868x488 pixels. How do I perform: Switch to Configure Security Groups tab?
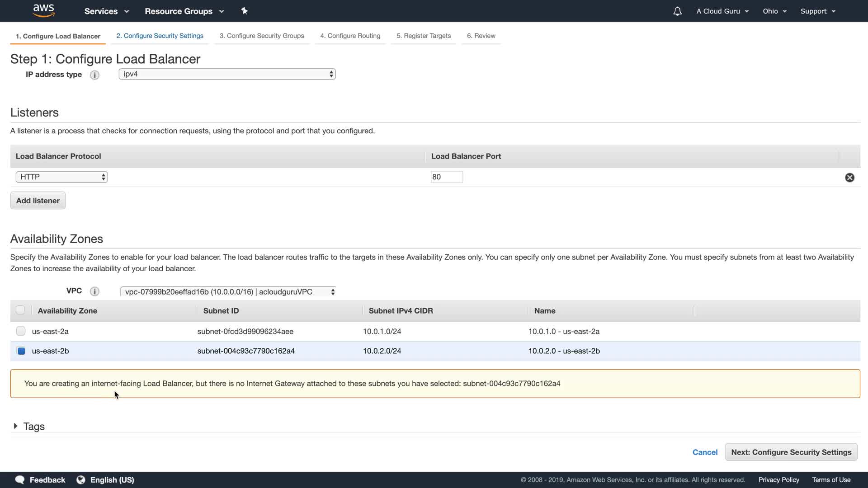[261, 36]
